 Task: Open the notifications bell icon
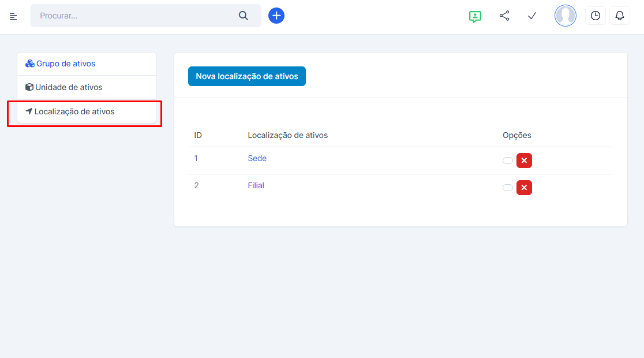click(x=620, y=16)
